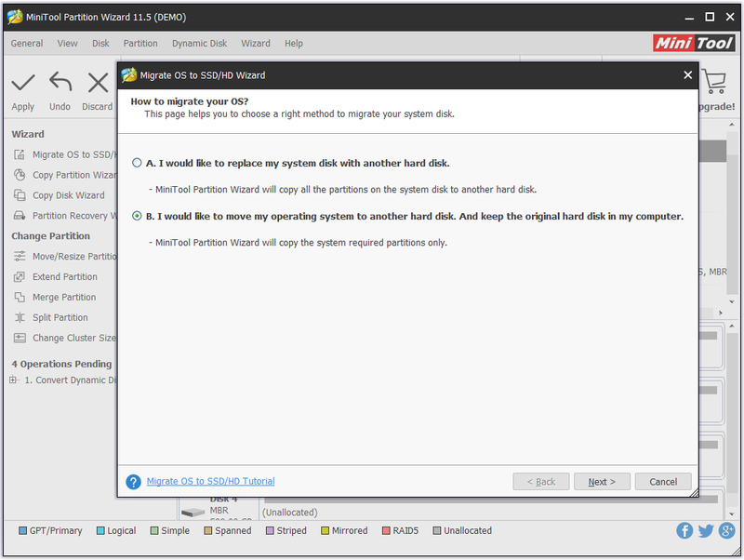
Task: Open the Facebook share icon
Action: tap(684, 530)
